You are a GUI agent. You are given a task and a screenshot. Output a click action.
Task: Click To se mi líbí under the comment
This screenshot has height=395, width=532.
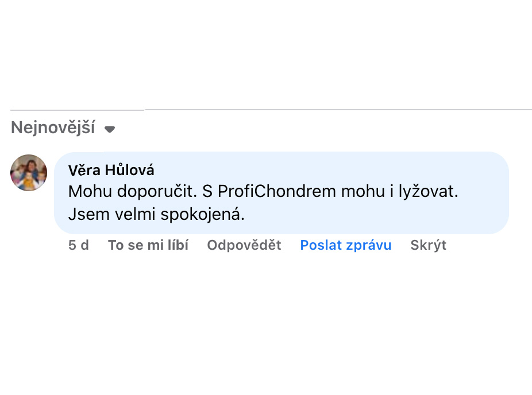point(148,245)
